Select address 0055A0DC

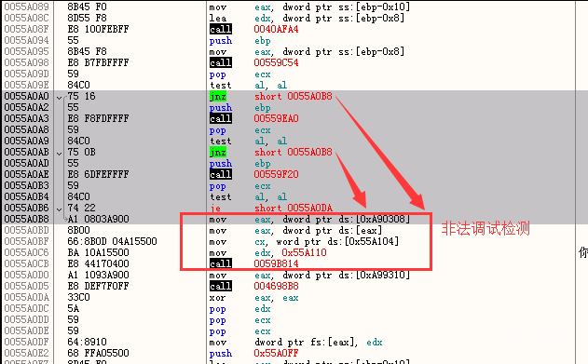click(x=27, y=308)
